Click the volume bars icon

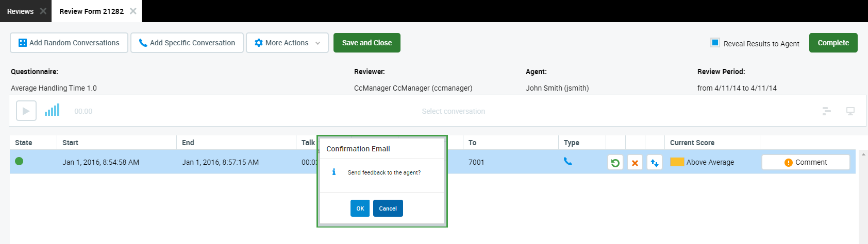[52, 110]
